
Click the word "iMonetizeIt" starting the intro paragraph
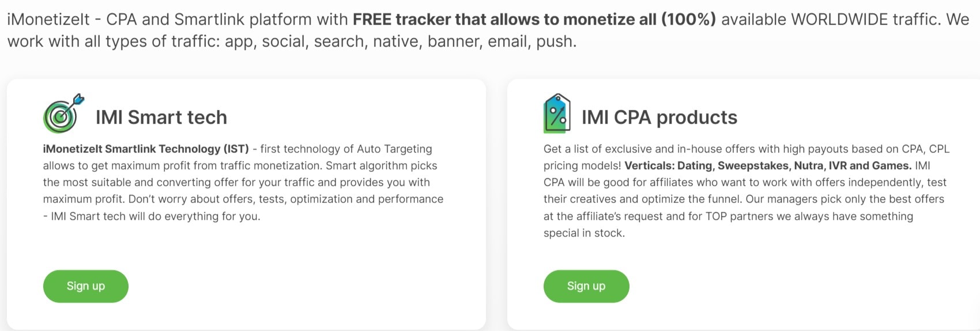point(48,20)
